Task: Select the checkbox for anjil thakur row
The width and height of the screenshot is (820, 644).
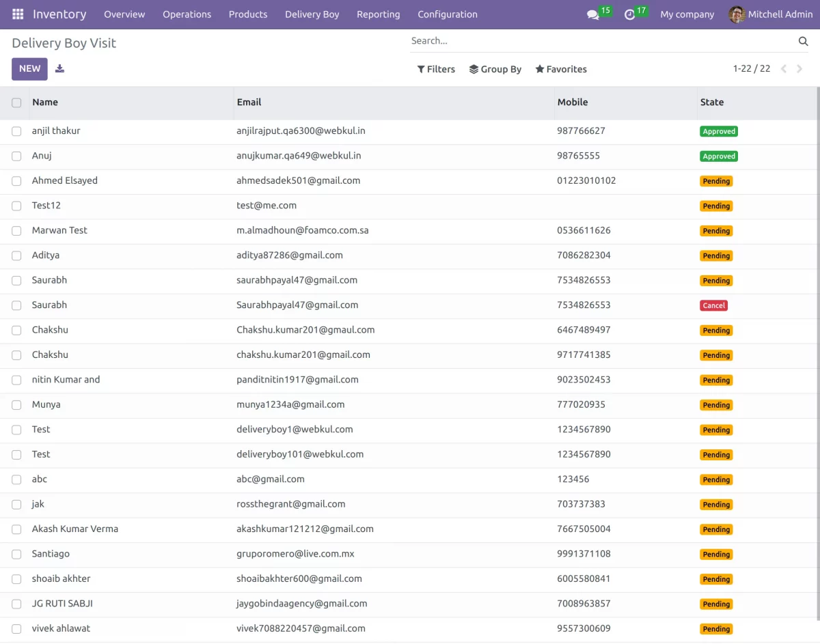Action: point(16,131)
